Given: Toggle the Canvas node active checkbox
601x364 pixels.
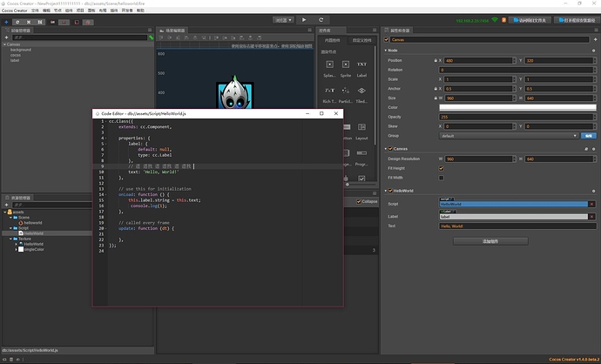Looking at the screenshot, I should 388,40.
